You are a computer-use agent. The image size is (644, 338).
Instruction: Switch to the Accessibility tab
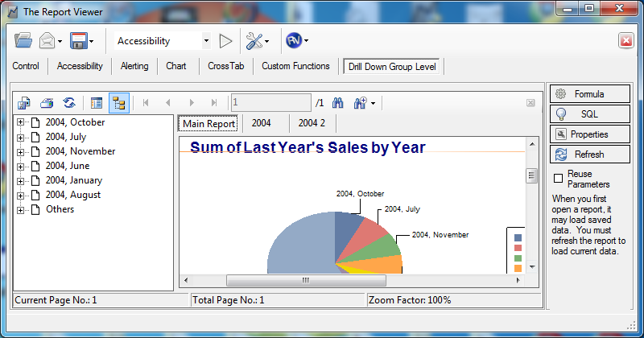(80, 66)
